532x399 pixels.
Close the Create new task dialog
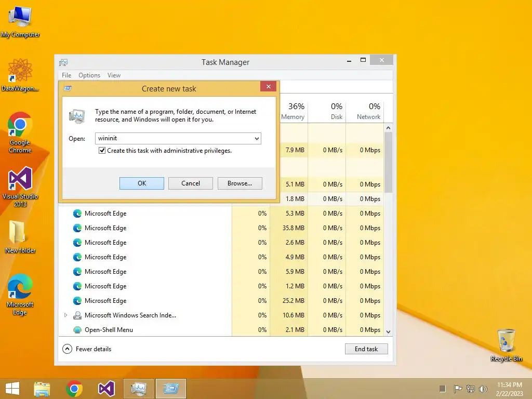(x=269, y=87)
